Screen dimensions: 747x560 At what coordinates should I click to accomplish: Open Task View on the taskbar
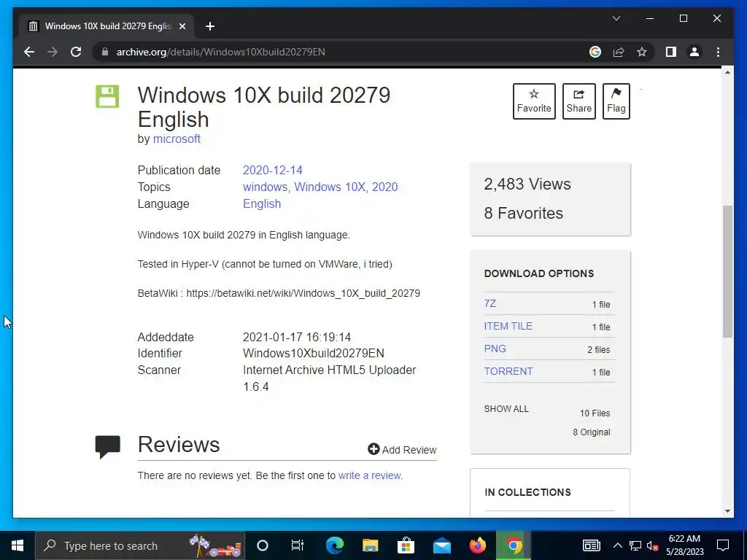298,545
